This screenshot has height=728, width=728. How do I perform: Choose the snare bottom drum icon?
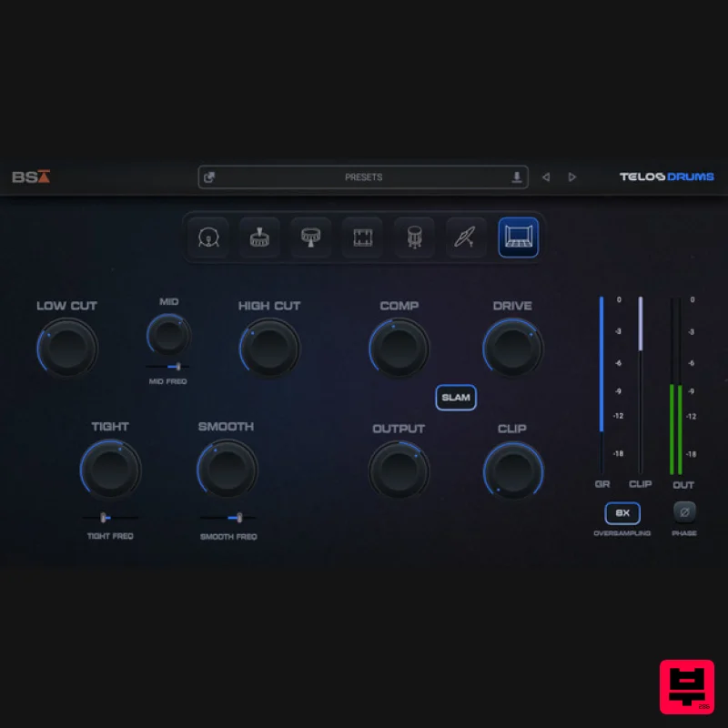310,238
